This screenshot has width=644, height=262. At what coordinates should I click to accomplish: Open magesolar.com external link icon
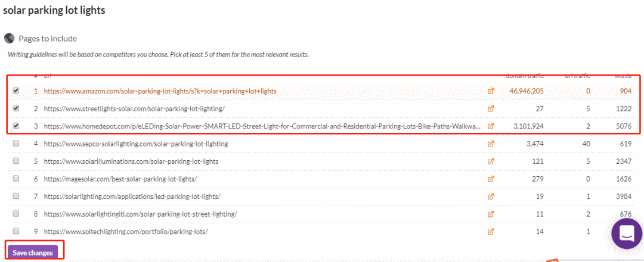(x=490, y=179)
